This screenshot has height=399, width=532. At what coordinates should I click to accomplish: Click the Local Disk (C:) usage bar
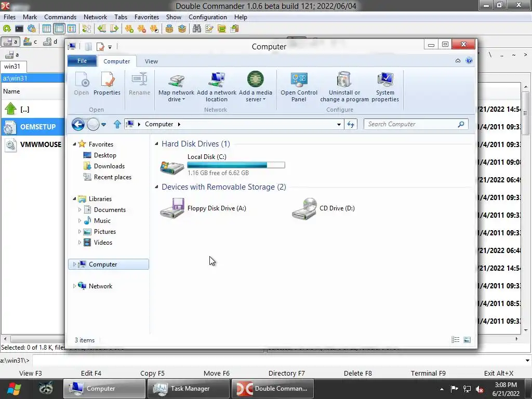[236, 165]
